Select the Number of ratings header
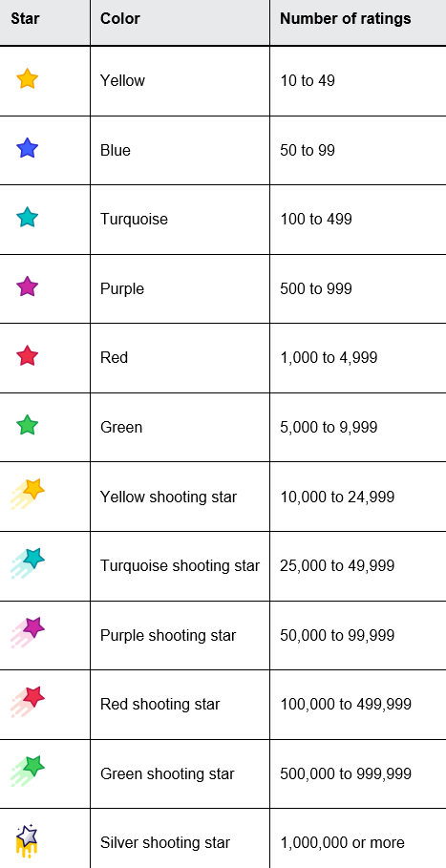Image resolution: width=446 pixels, height=868 pixels. pos(346,19)
